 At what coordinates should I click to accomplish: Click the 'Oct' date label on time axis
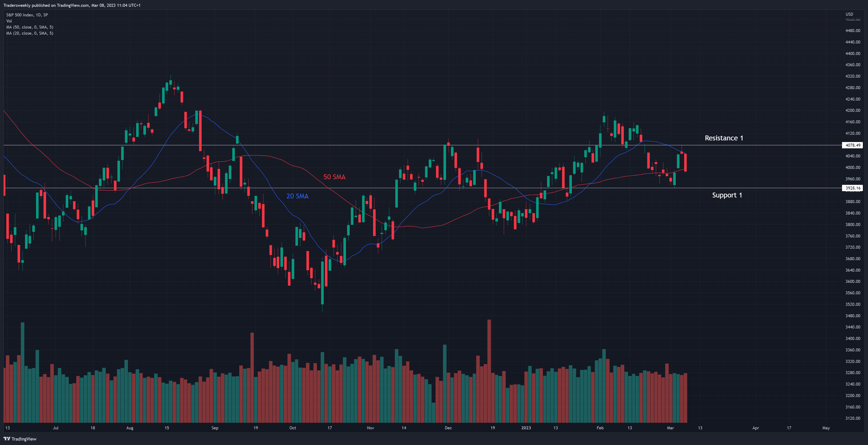tap(292, 428)
